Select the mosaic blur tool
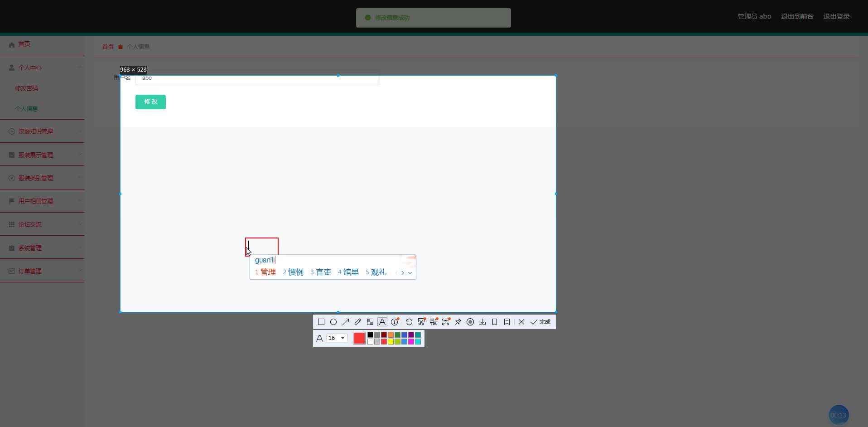The image size is (868, 427). tap(370, 322)
